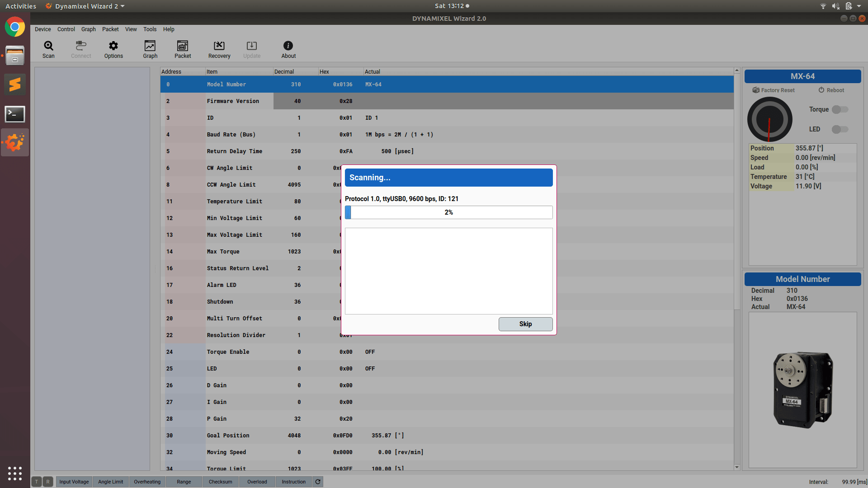Enable the Torque toggle switch
The height and width of the screenshot is (488, 868).
[x=840, y=109]
